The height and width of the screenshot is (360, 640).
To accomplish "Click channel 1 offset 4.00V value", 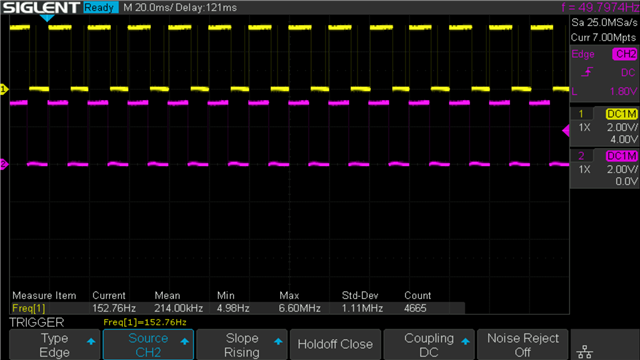I will pos(624,140).
